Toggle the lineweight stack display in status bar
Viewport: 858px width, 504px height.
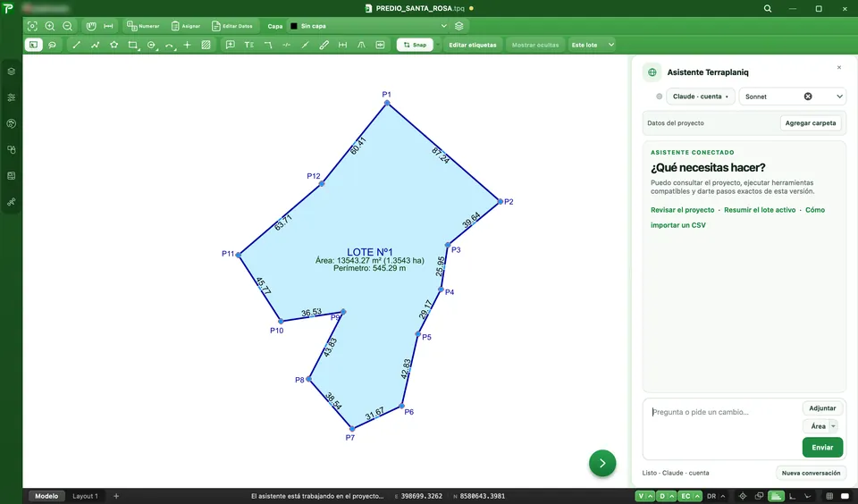[x=776, y=496]
